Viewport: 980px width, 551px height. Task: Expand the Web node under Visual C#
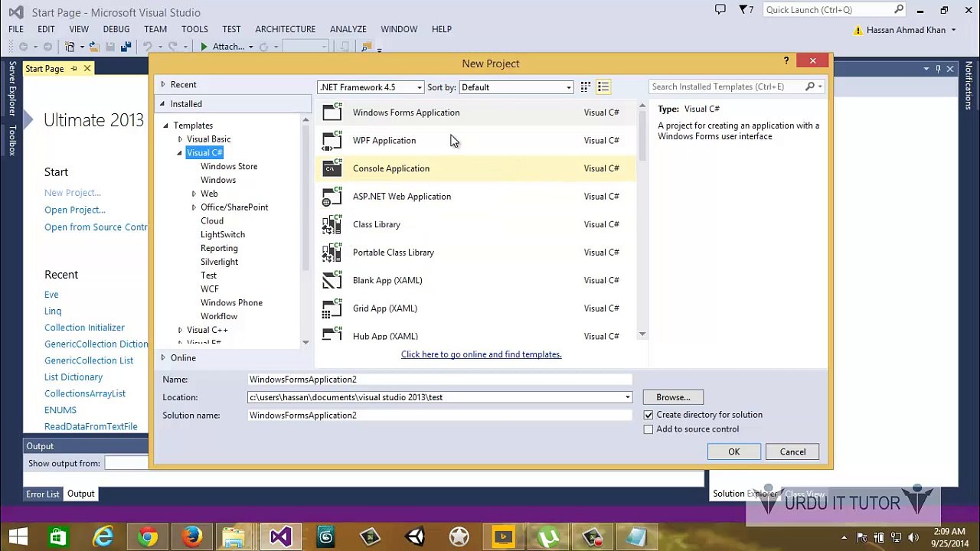[194, 194]
